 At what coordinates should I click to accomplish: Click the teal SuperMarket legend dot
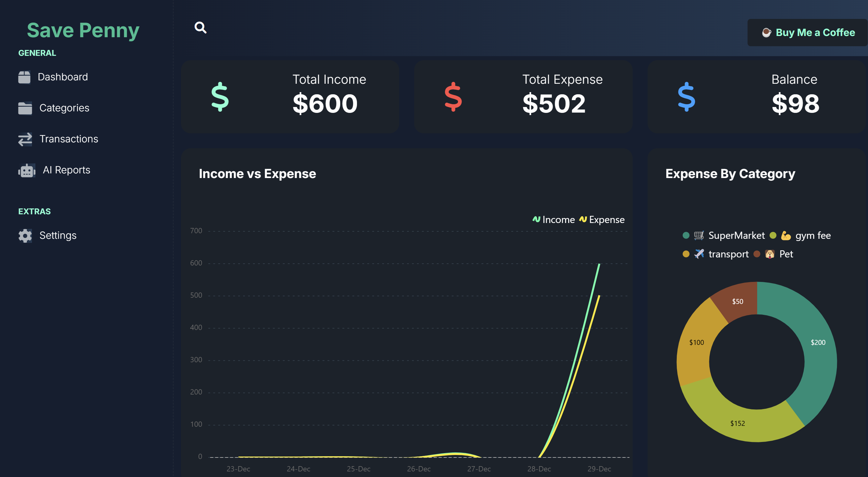click(686, 235)
